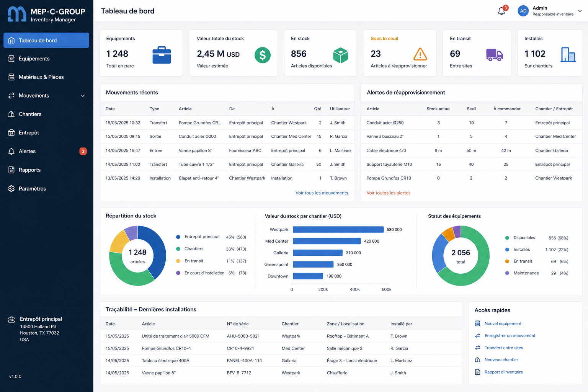The image size is (588, 392).
Task: Select Nouvel équipement quick access link
Action: 503,323
